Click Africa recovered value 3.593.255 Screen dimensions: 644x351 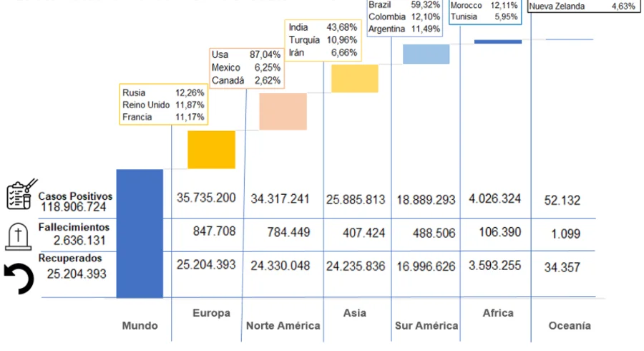pos(495,266)
